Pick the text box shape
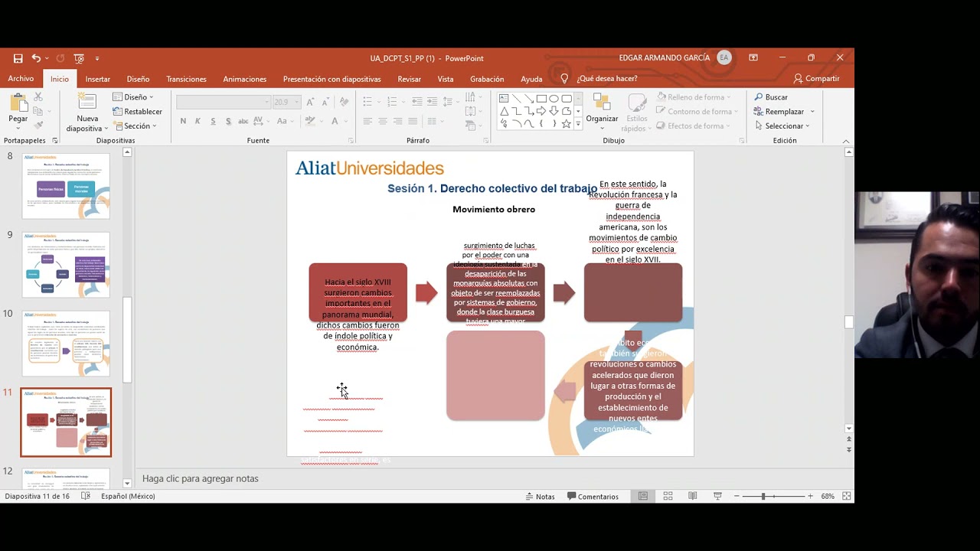This screenshot has height=551, width=980. click(504, 99)
